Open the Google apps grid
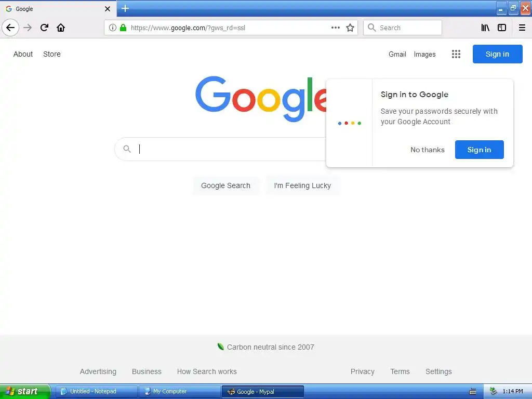This screenshot has height=399, width=532. coord(456,54)
